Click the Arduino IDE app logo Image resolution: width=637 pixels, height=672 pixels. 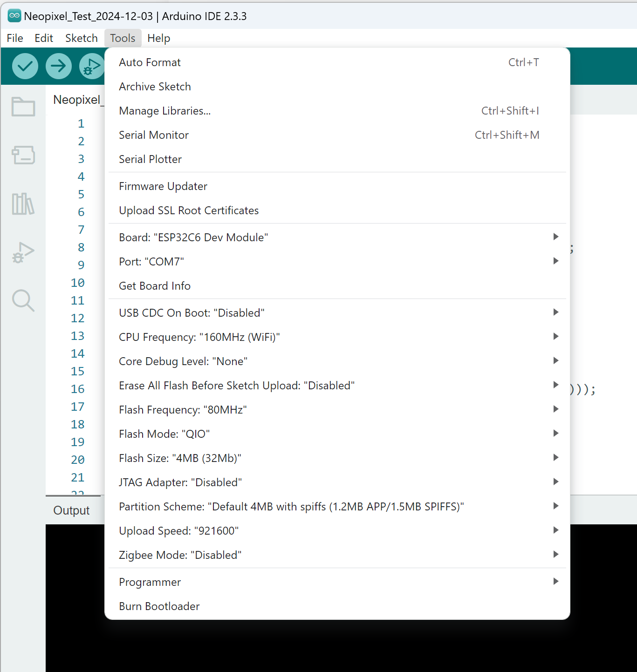(14, 16)
